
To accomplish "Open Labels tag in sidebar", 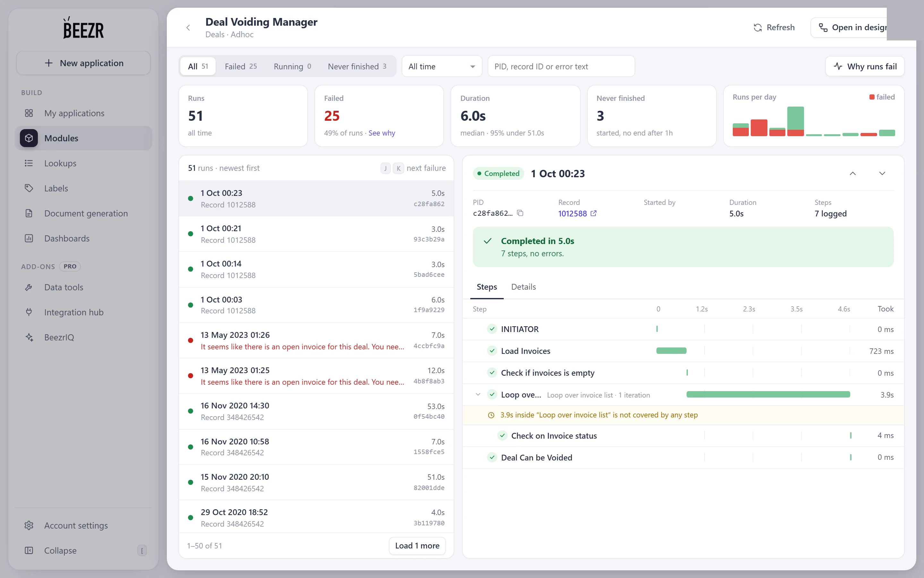I will (83, 188).
